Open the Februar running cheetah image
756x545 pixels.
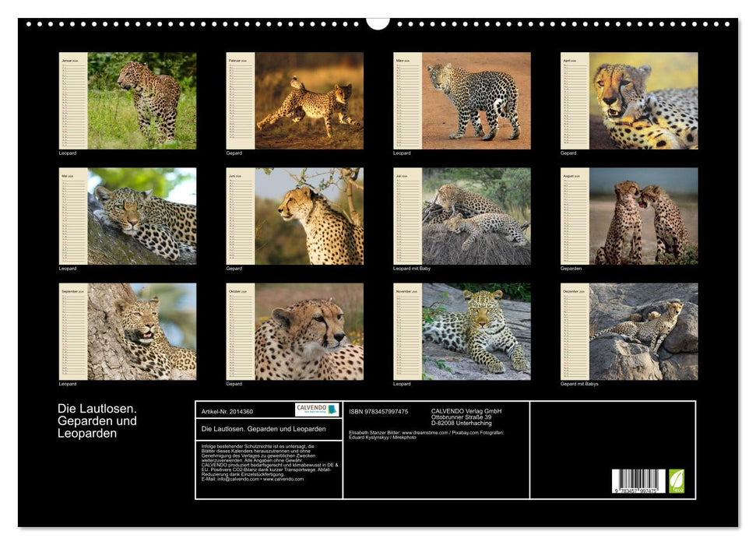(311, 101)
